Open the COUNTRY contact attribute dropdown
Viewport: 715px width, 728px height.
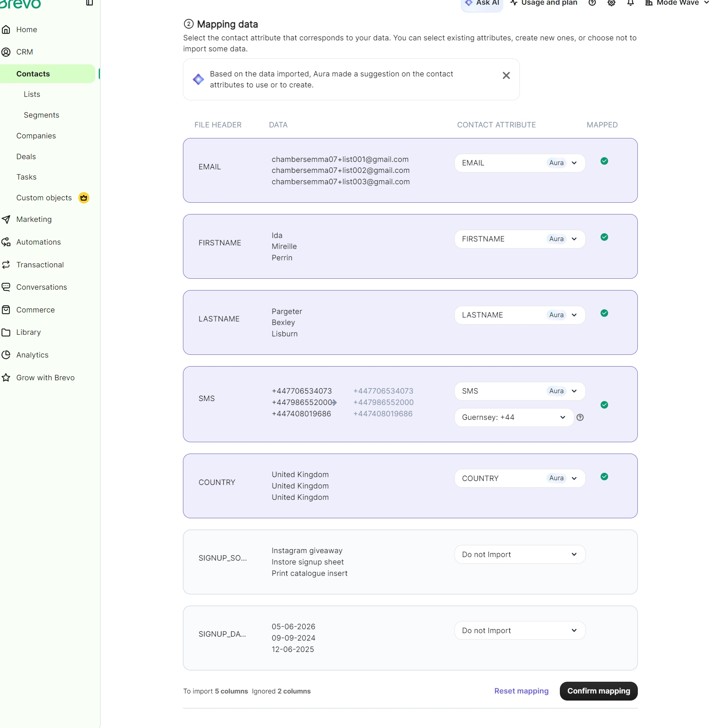520,478
